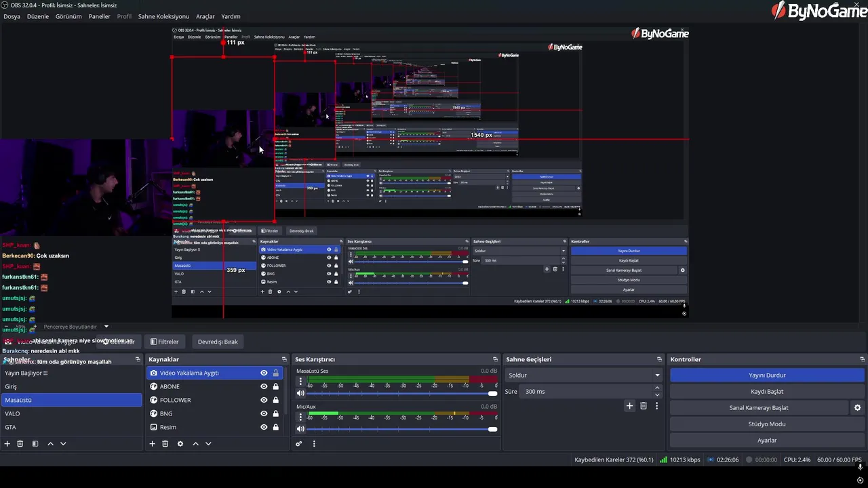Click the Mic/Aux volume slider
868x488 pixels.
[402, 428]
